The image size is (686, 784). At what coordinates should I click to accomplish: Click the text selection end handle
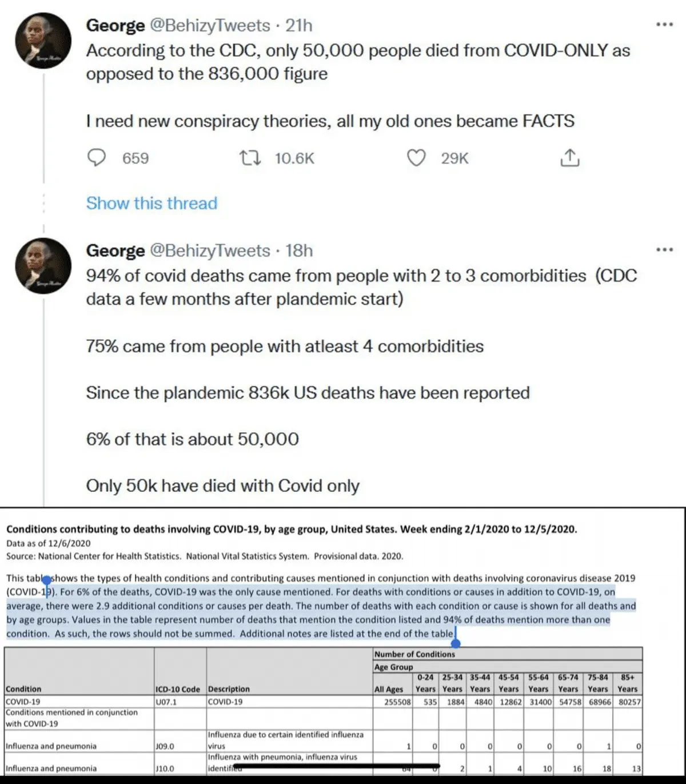(456, 642)
